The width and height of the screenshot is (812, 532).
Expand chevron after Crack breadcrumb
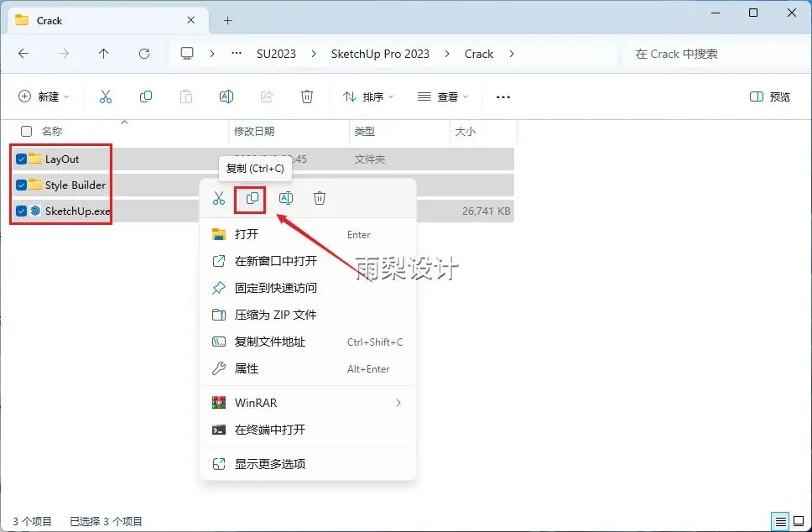pos(512,54)
